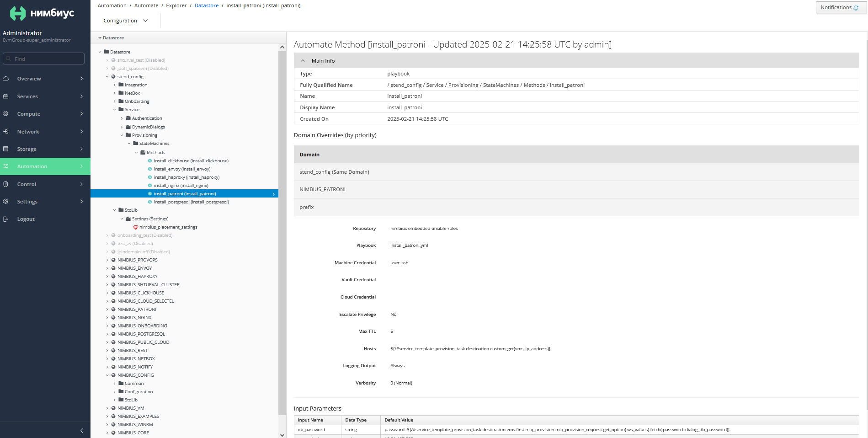Click the notifications refresh bell icon
The image size is (868, 438).
(x=856, y=8)
